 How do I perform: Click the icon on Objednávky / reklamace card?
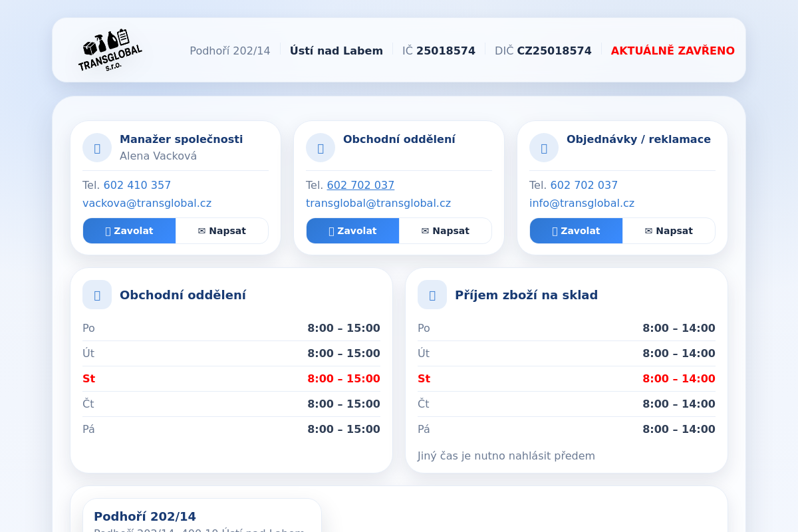coord(544,148)
